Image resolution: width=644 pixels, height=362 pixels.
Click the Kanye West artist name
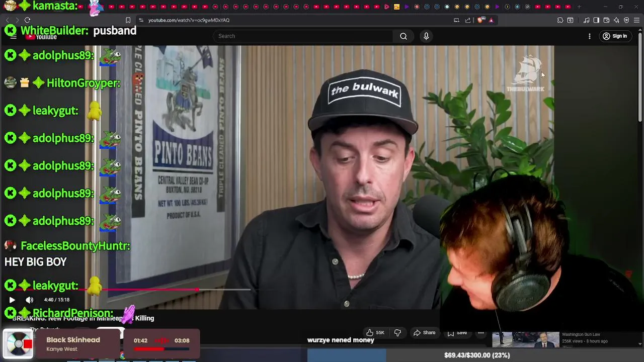62,349
